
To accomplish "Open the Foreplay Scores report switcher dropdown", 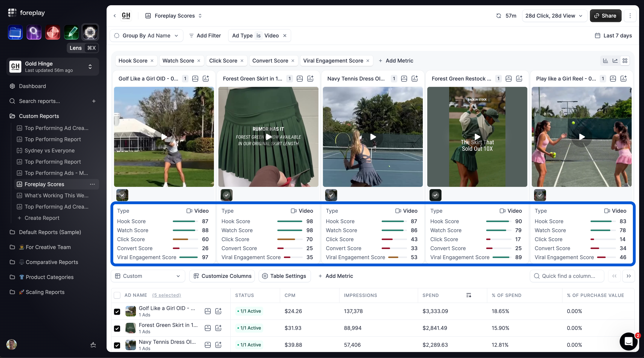I will point(174,16).
